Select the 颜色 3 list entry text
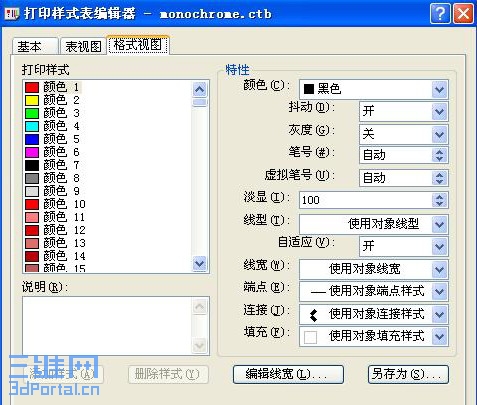The height and width of the screenshot is (405, 477). 61,113
